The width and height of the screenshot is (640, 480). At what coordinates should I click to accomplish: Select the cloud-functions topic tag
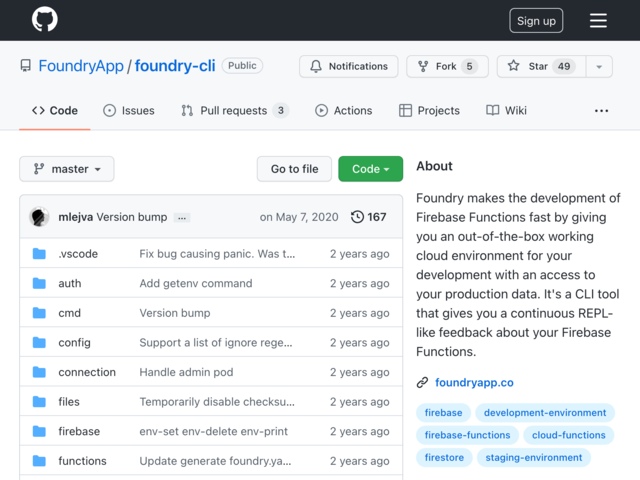pyautogui.click(x=569, y=435)
